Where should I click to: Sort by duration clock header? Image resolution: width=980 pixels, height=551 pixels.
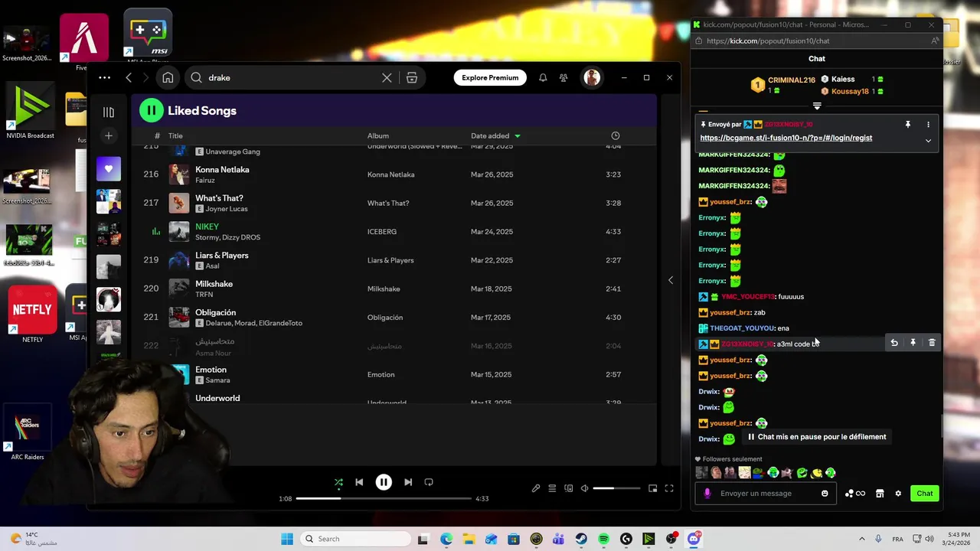(616, 135)
